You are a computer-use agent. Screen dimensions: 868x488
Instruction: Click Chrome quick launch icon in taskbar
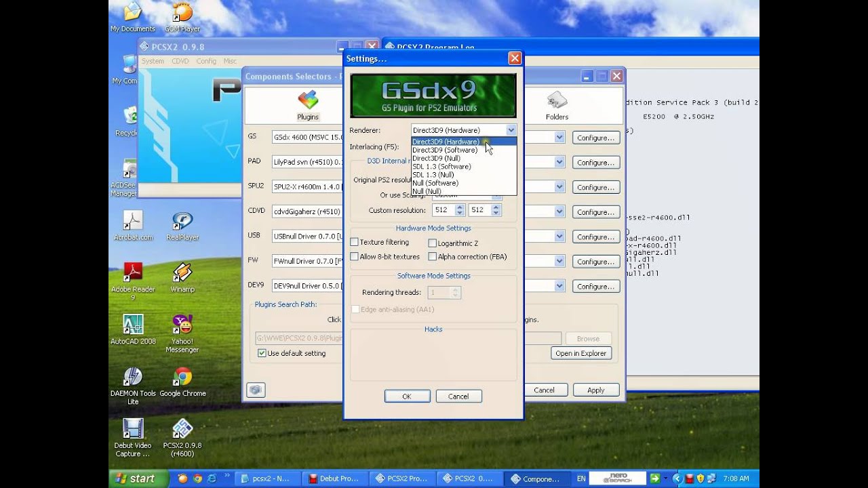point(197,479)
